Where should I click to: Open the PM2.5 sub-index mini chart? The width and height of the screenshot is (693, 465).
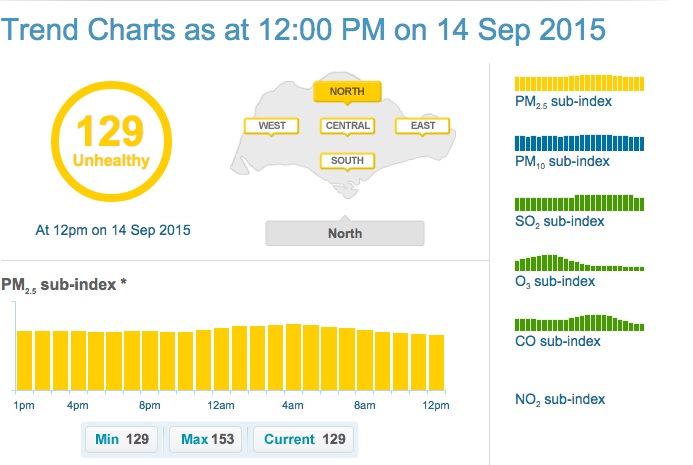click(580, 83)
